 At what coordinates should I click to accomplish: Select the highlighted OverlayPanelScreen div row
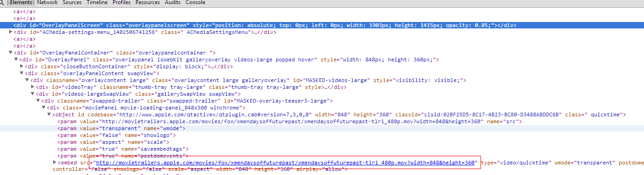point(322,25)
